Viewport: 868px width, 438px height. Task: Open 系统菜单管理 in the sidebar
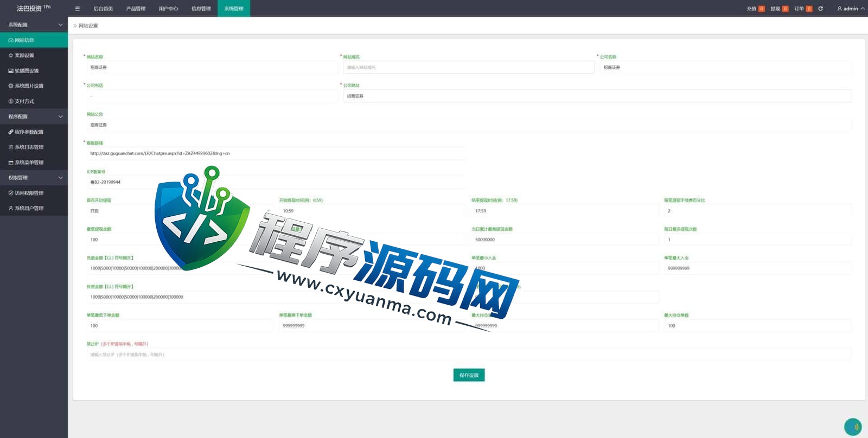(x=34, y=163)
